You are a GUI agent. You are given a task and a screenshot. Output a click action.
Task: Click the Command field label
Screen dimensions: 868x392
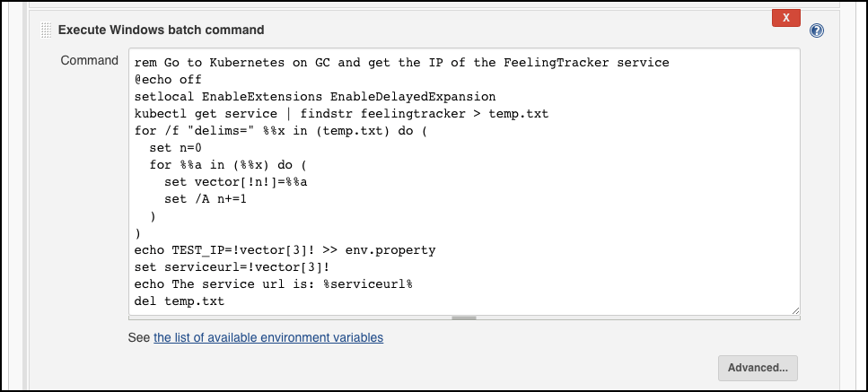[x=89, y=60]
